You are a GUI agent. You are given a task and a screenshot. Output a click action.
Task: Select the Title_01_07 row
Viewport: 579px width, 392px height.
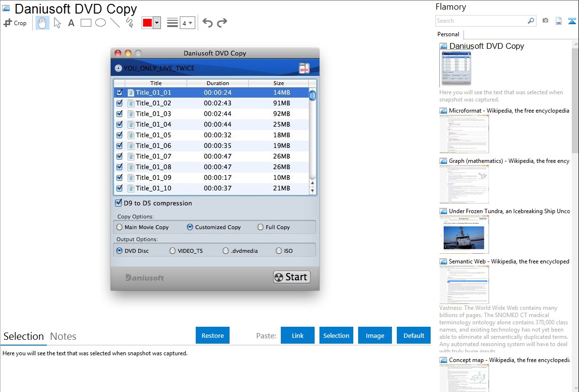(211, 156)
